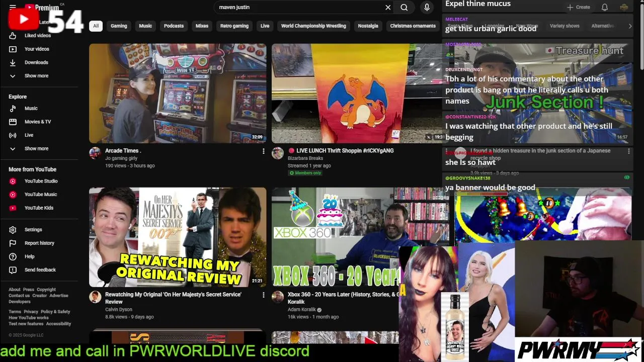
Task: Open the notifications bell
Action: [605, 7]
